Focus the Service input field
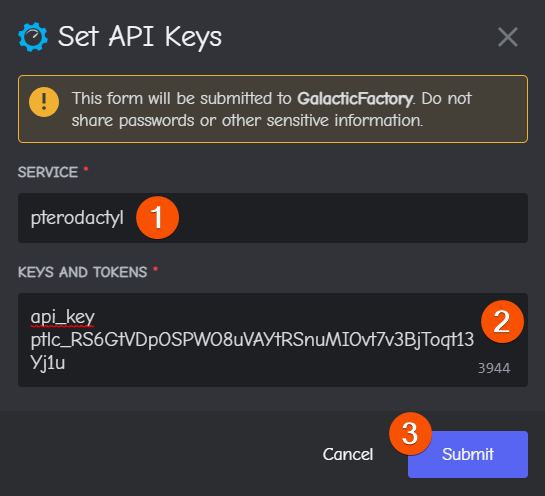 pos(273,218)
